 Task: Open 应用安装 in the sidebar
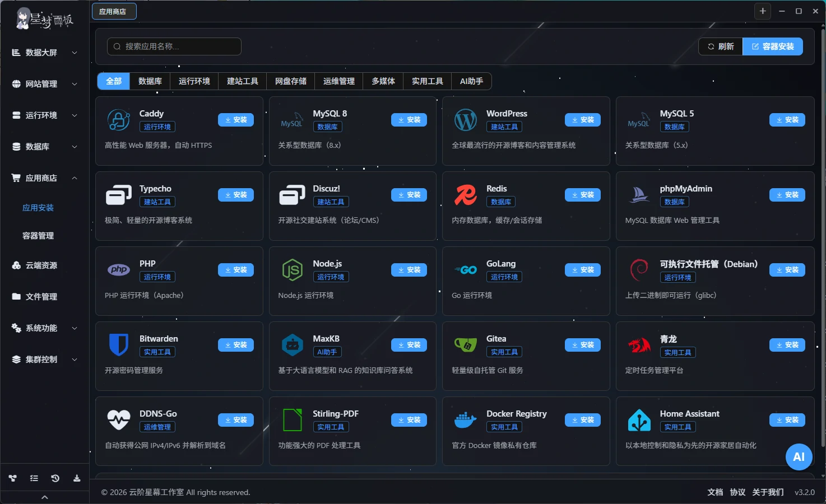pyautogui.click(x=38, y=208)
